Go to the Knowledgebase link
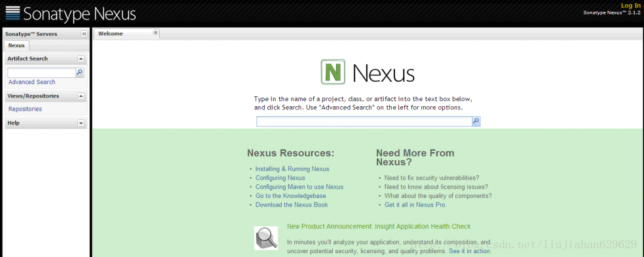The width and height of the screenshot is (644, 257). click(291, 196)
